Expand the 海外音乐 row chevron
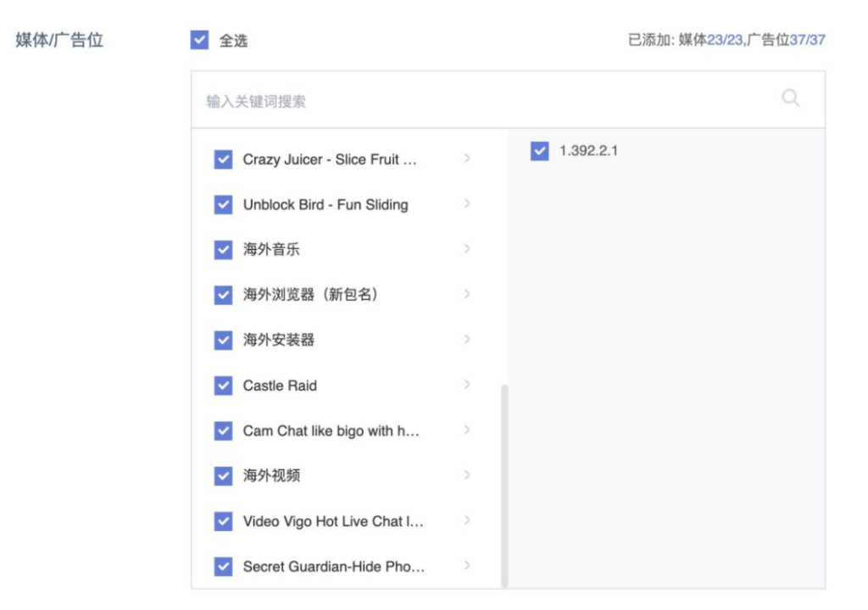 [x=467, y=249]
